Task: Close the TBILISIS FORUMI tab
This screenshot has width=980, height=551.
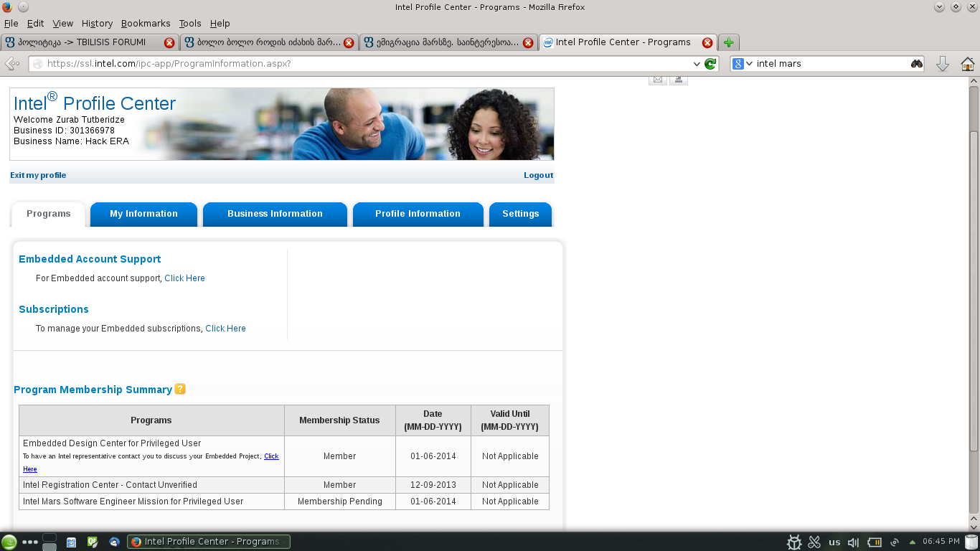Action: [x=169, y=42]
